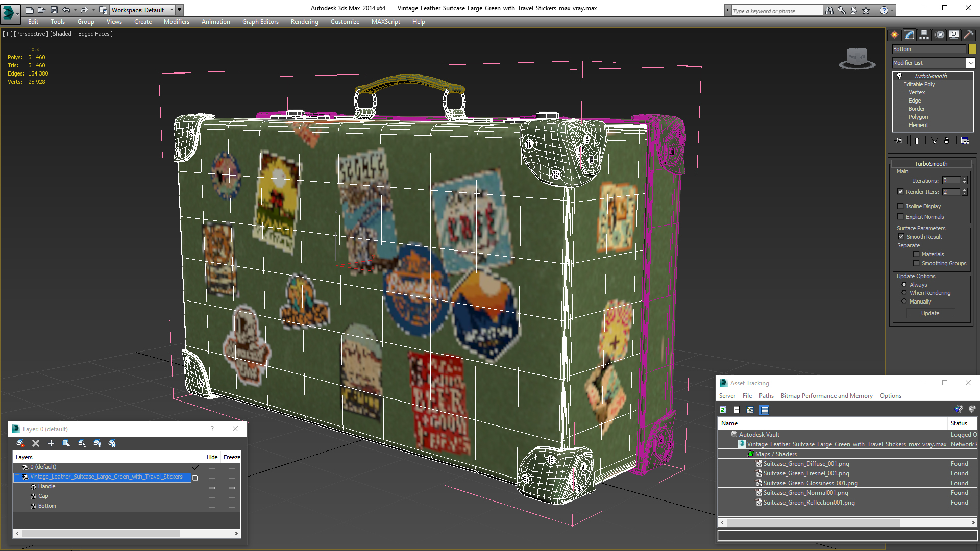Image resolution: width=980 pixels, height=551 pixels.
Task: Open the Display command panel tab
Action: coord(953,35)
